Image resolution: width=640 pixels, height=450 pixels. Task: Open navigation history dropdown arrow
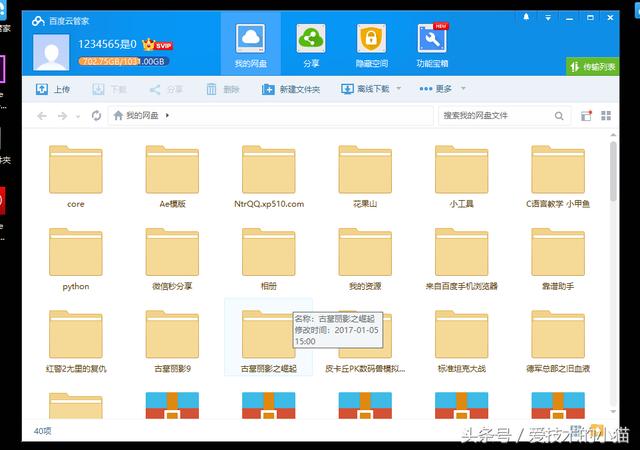point(78,117)
